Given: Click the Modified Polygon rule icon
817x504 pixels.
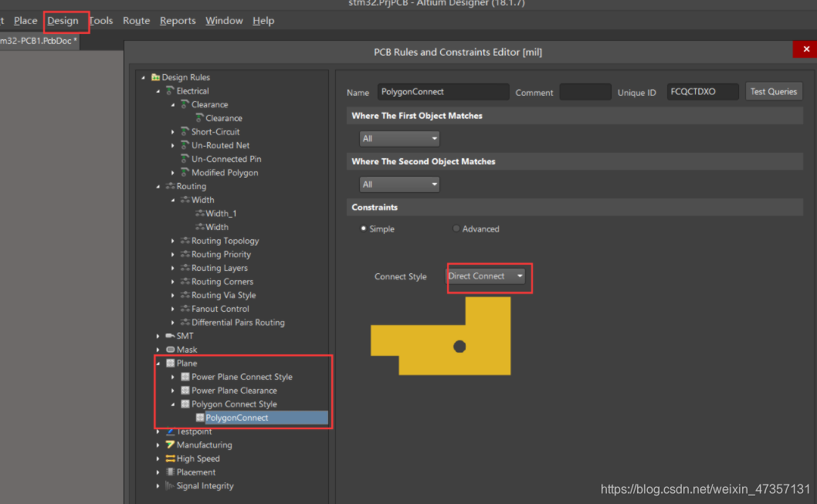Looking at the screenshot, I should 185,172.
